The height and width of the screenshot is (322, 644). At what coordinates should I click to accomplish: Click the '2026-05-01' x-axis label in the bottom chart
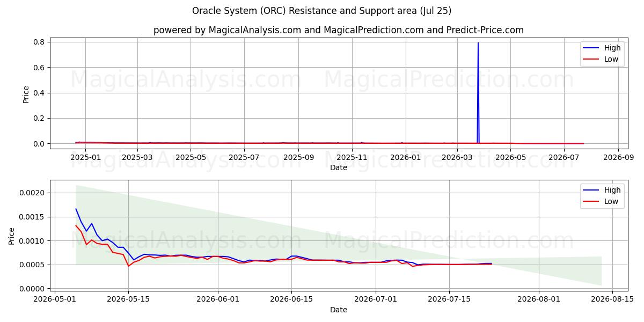click(55, 299)
